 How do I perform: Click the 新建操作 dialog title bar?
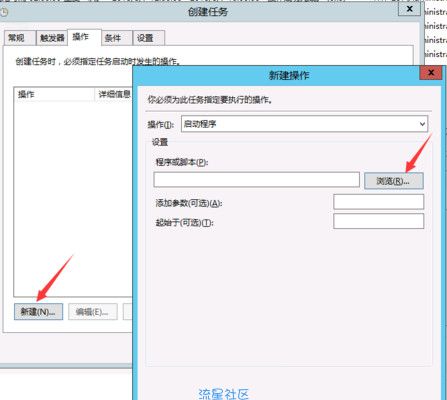click(x=277, y=75)
